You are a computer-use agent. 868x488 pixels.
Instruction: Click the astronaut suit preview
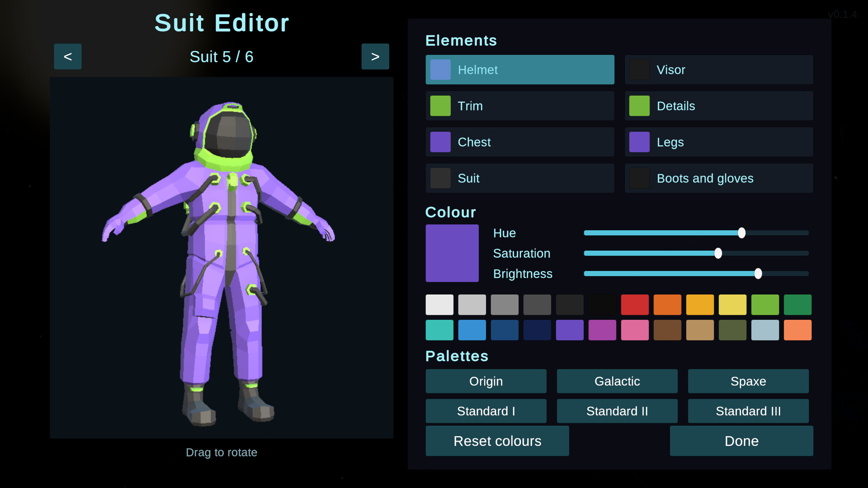(x=221, y=258)
